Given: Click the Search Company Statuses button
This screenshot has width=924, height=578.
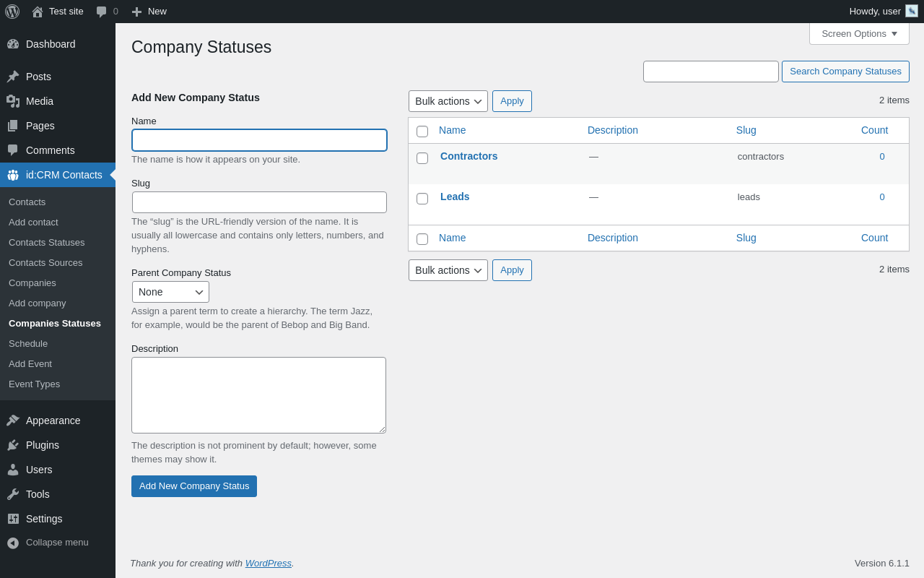Looking at the screenshot, I should 845,72.
